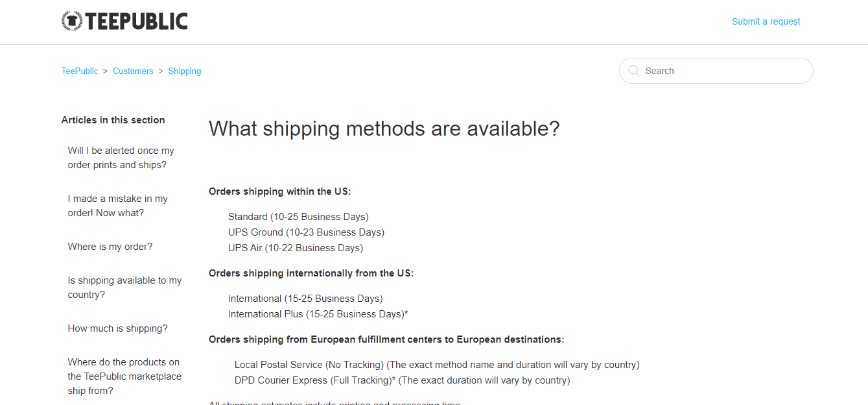The image size is (868, 405).
Task: Click 'Orders shipping within the US' heading
Action: (x=280, y=191)
